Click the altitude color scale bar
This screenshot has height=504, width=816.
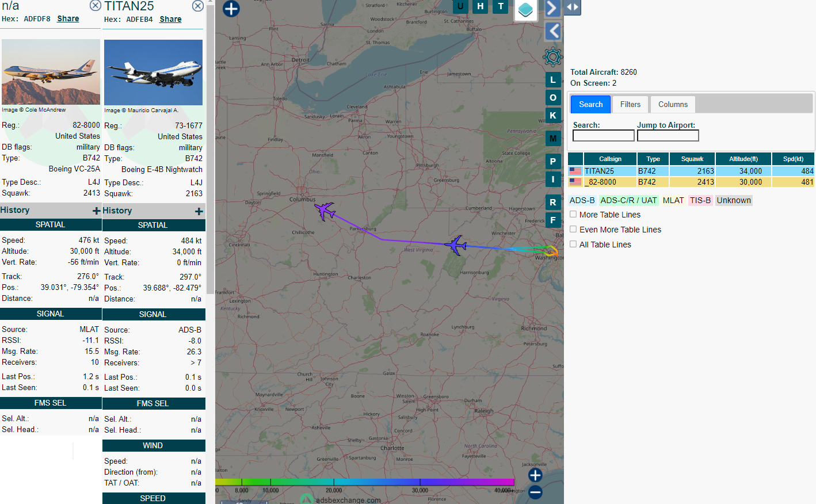click(365, 482)
